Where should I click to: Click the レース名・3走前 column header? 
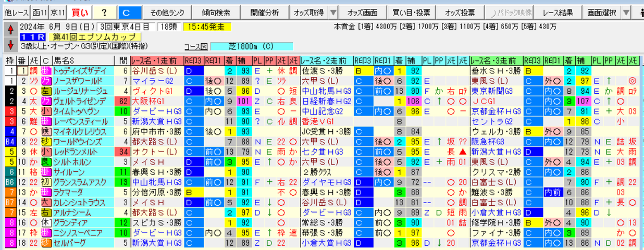click(497, 60)
